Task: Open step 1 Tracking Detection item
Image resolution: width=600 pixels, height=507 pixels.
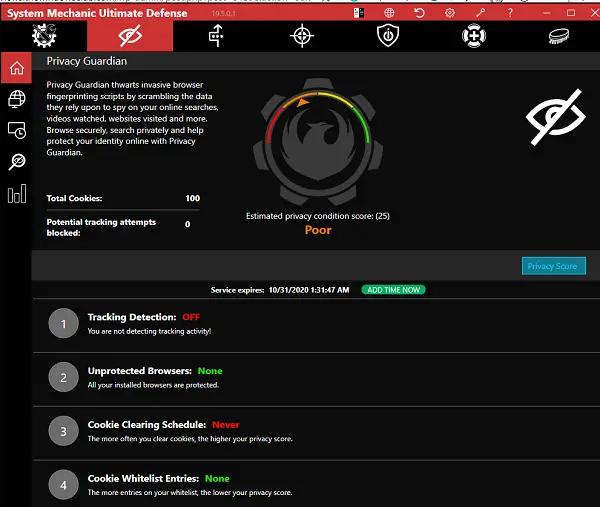Action: pos(316,324)
